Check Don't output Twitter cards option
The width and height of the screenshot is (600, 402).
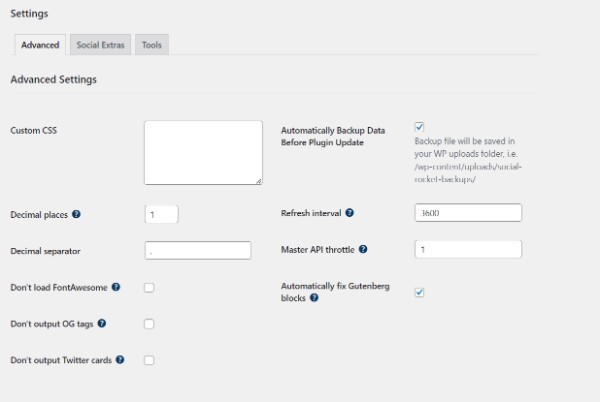coord(149,360)
